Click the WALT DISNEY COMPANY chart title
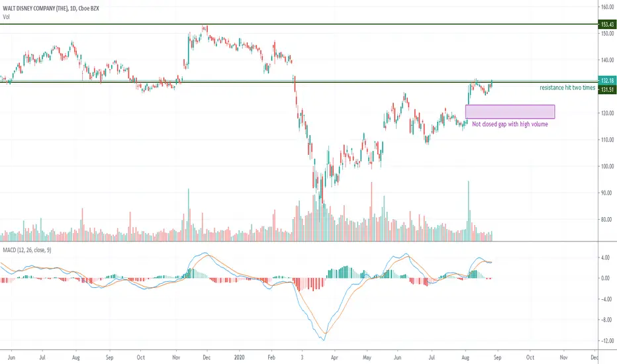 [51, 8]
